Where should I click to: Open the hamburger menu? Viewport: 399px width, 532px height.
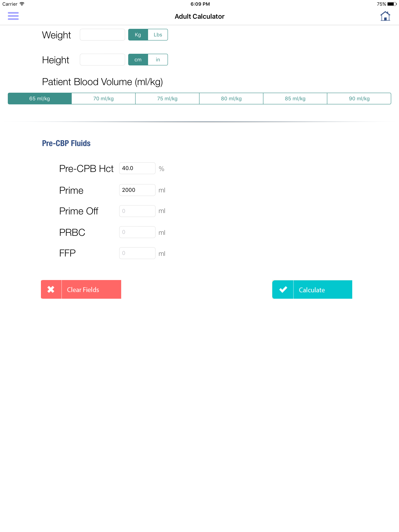pyautogui.click(x=13, y=16)
